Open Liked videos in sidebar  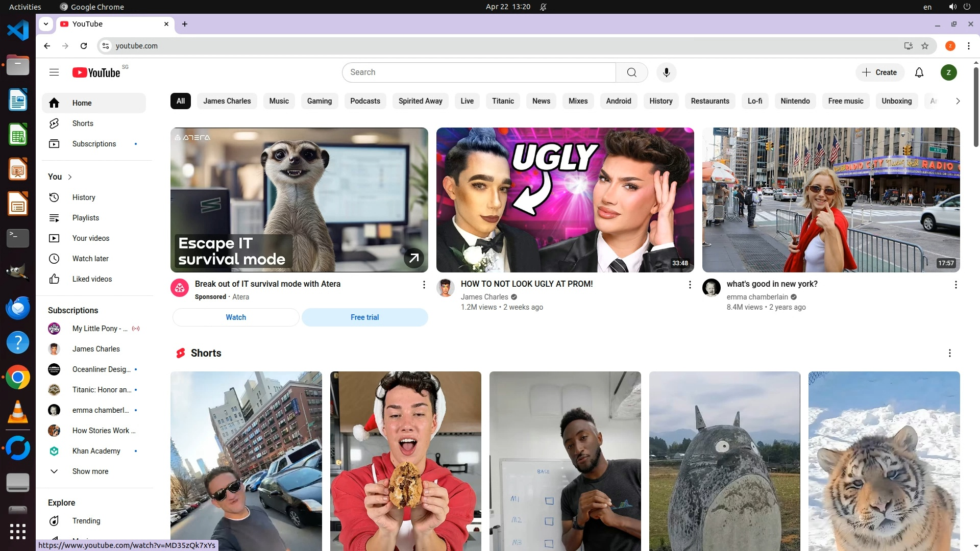(x=92, y=279)
